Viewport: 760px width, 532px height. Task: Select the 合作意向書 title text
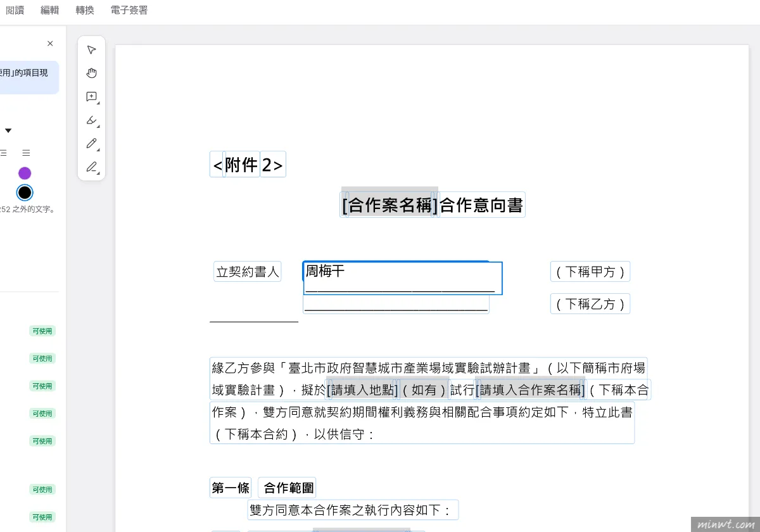(x=481, y=205)
